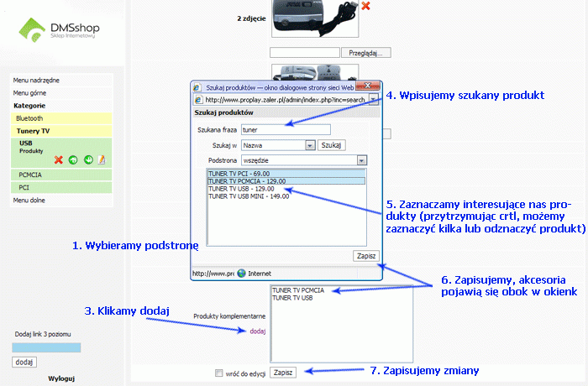Click the green power icon under USB

pyautogui.click(x=88, y=160)
